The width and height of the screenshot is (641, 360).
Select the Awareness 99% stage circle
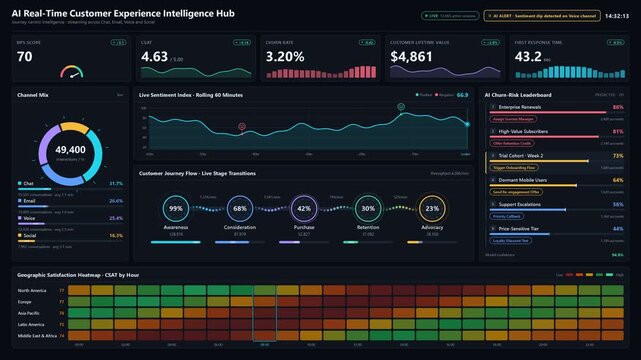(x=176, y=208)
